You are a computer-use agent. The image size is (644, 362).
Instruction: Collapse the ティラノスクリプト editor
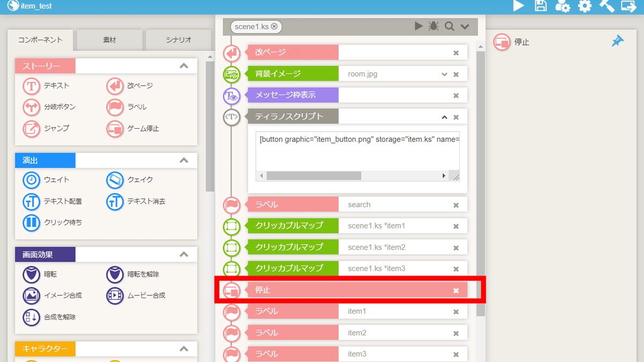444,117
